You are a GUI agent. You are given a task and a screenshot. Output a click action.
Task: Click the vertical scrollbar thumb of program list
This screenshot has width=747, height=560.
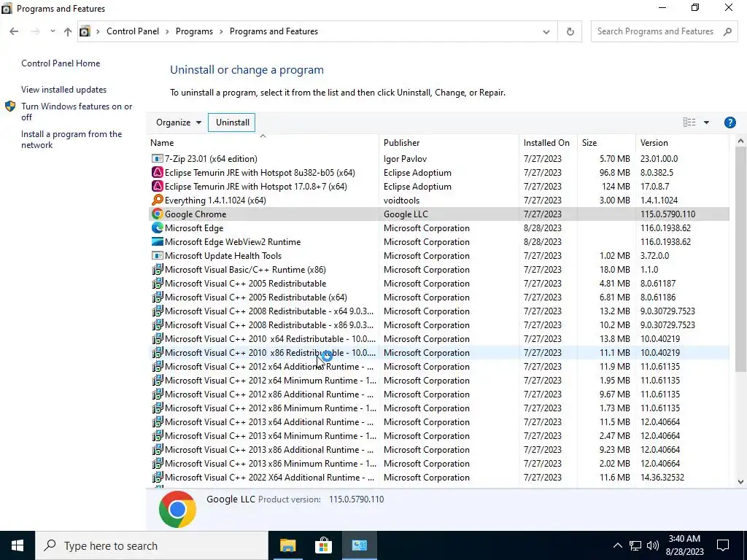click(740, 259)
